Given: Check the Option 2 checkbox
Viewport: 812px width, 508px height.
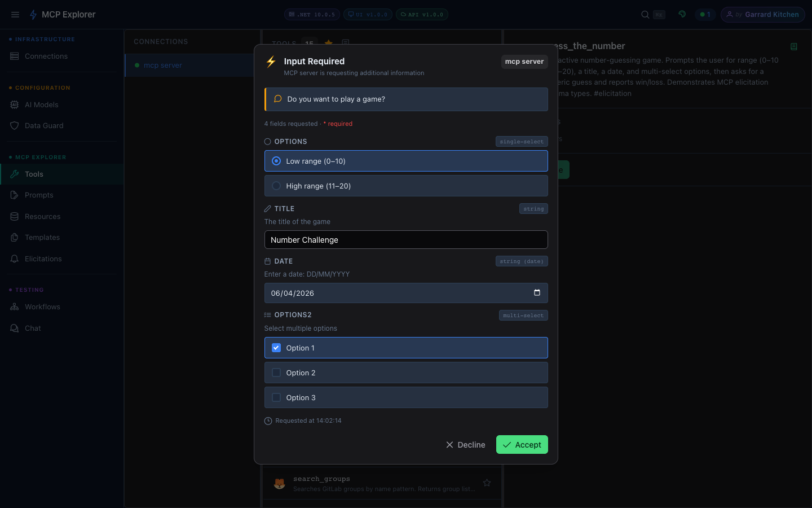Looking at the screenshot, I should (x=276, y=373).
